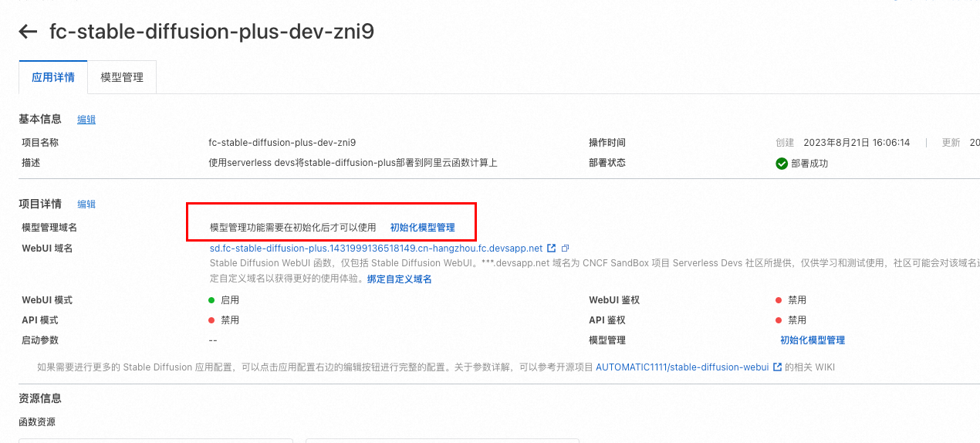
Task: Click the 部署成功 status text
Action: [809, 164]
